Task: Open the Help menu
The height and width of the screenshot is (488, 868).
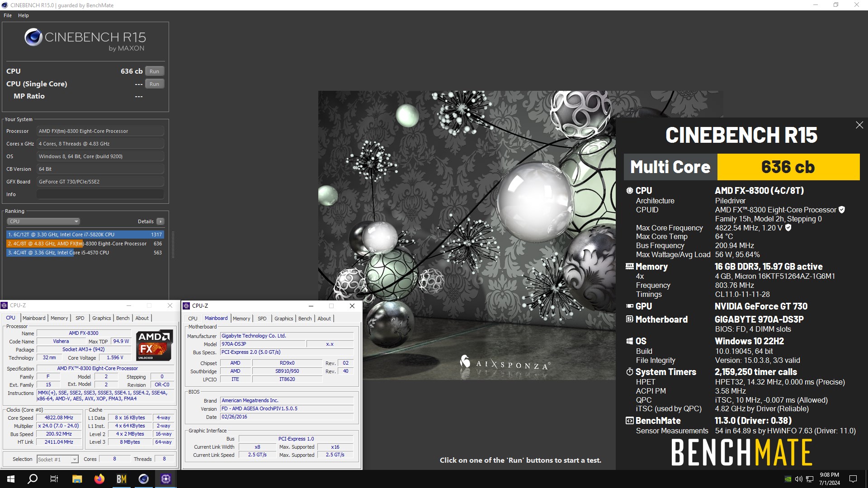Action: (24, 15)
